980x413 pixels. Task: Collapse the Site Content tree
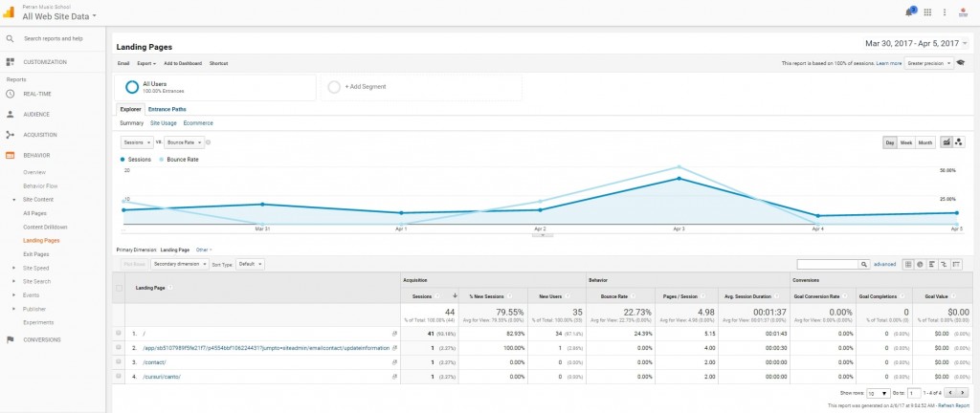pyautogui.click(x=14, y=200)
